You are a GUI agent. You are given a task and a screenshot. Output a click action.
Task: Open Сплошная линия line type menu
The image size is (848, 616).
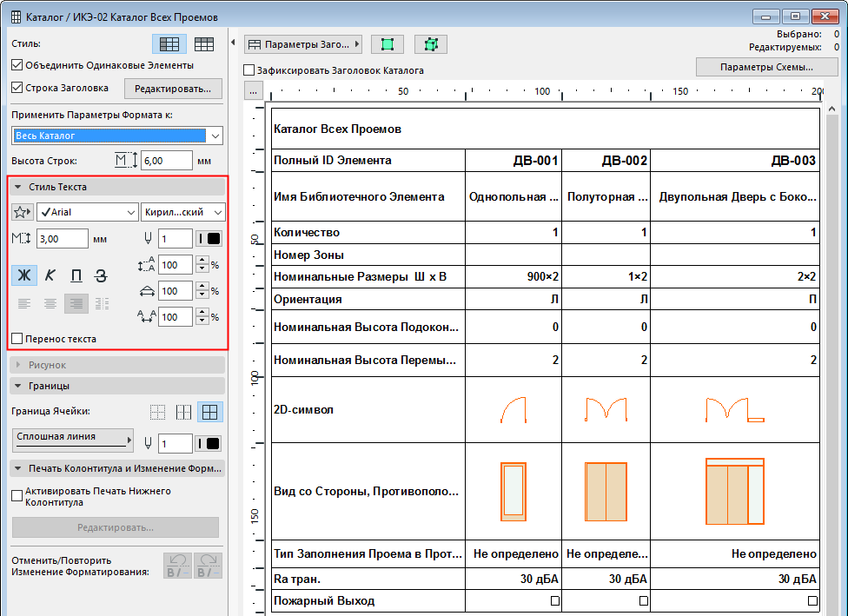(73, 439)
